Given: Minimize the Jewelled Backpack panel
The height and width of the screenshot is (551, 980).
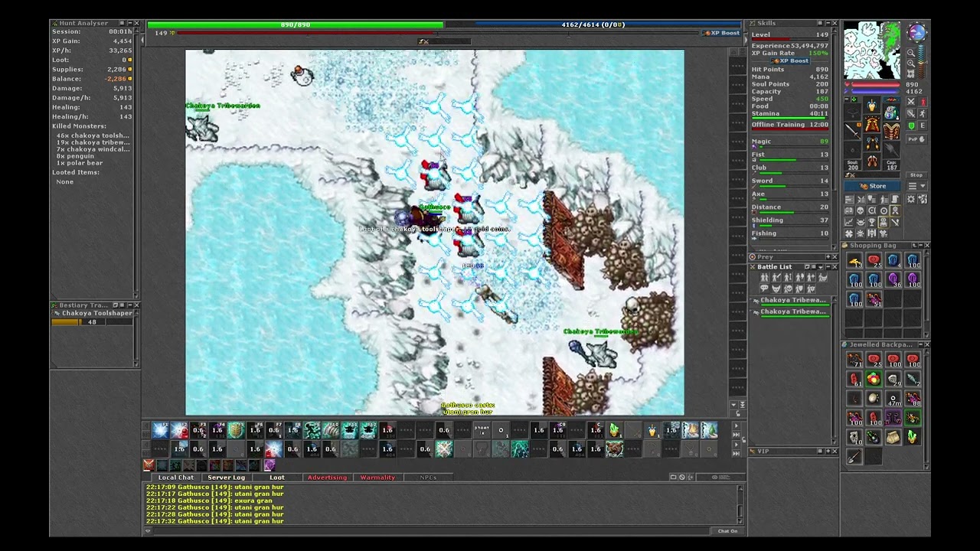Looking at the screenshot, I should coord(920,345).
